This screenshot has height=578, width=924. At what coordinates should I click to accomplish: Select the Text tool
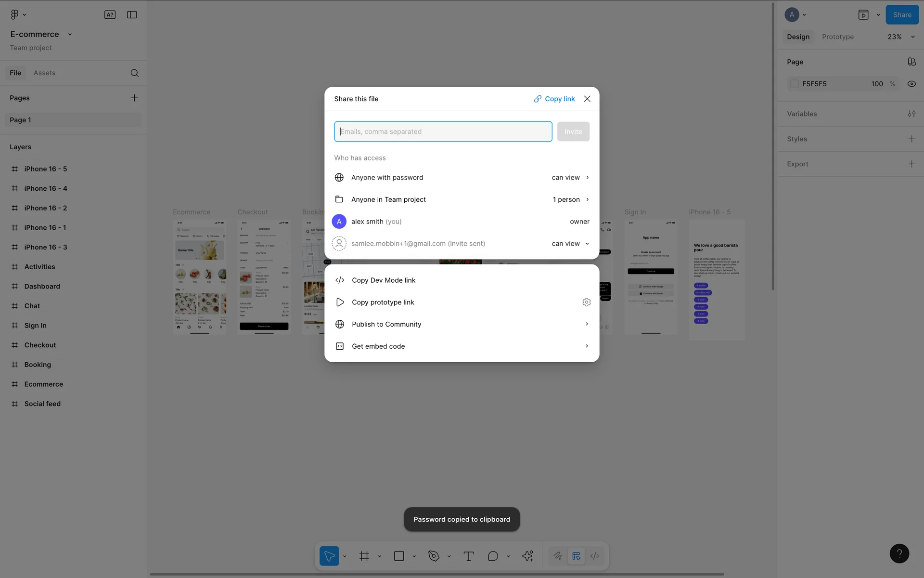tap(468, 556)
